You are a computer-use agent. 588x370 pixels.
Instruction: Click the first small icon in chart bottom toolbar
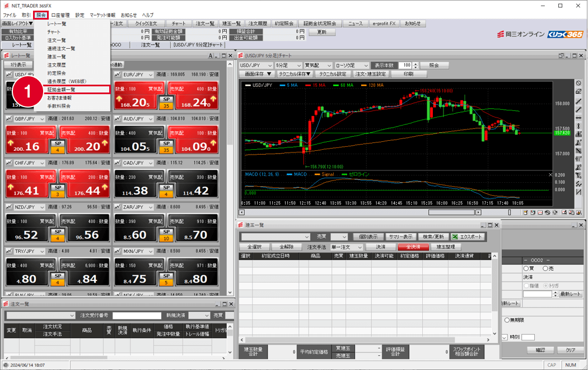pyautogui.click(x=525, y=212)
